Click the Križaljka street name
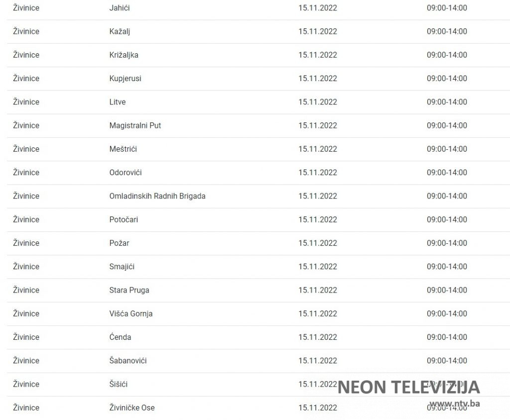Image resolution: width=510 pixels, height=420 pixels. click(124, 55)
